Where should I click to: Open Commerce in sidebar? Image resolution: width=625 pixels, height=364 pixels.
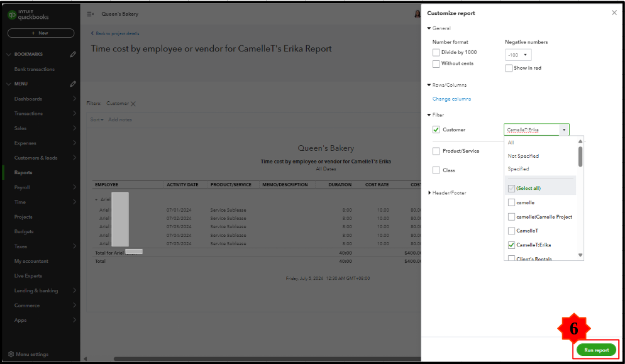(x=26, y=306)
